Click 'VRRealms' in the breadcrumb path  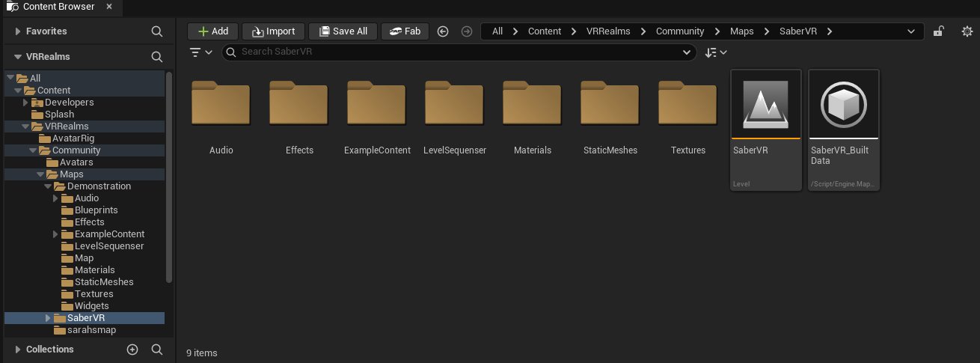[607, 31]
